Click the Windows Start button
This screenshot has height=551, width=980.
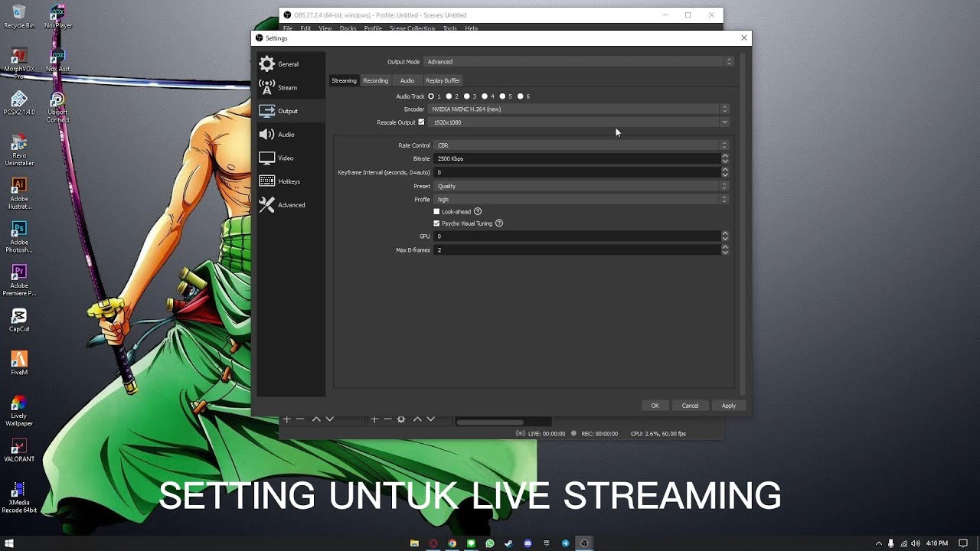click(x=9, y=543)
